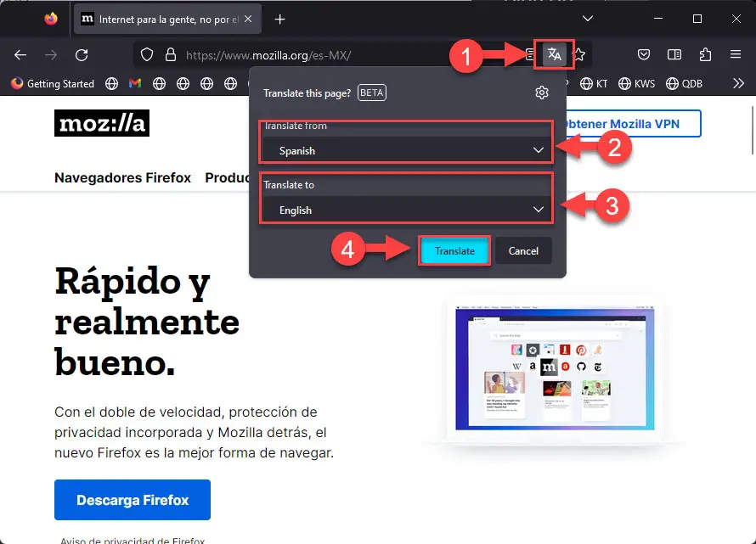Click the Pocket save icon

[644, 54]
